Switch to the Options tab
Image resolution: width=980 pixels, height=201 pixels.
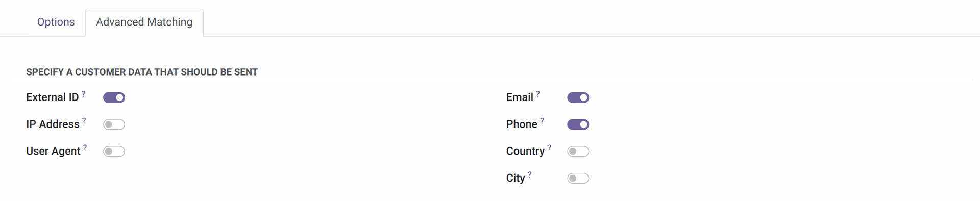click(56, 22)
